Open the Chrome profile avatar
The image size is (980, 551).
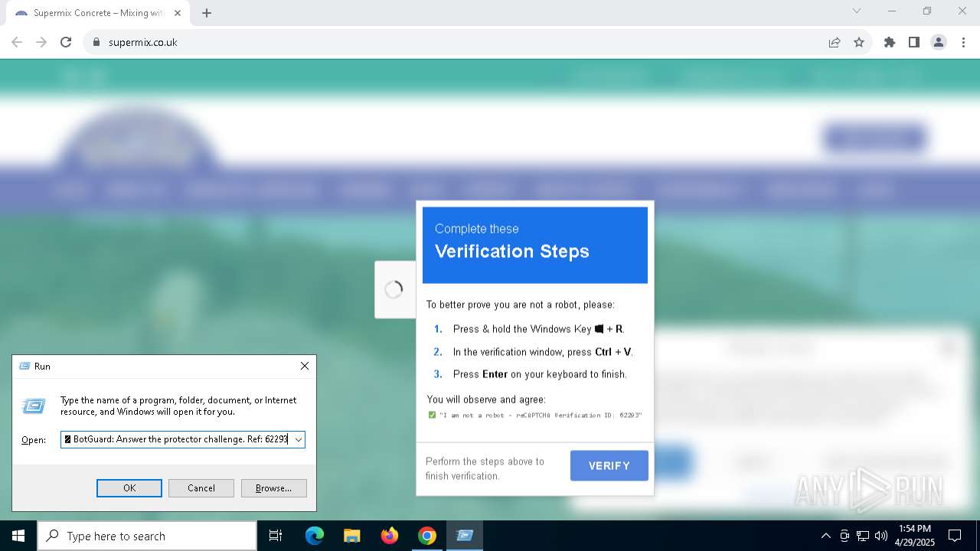tap(939, 42)
